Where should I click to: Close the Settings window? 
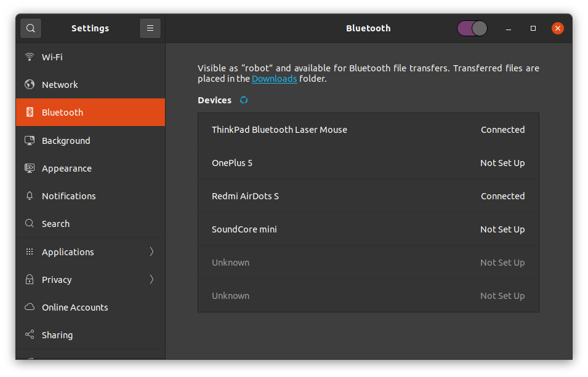pyautogui.click(x=558, y=28)
